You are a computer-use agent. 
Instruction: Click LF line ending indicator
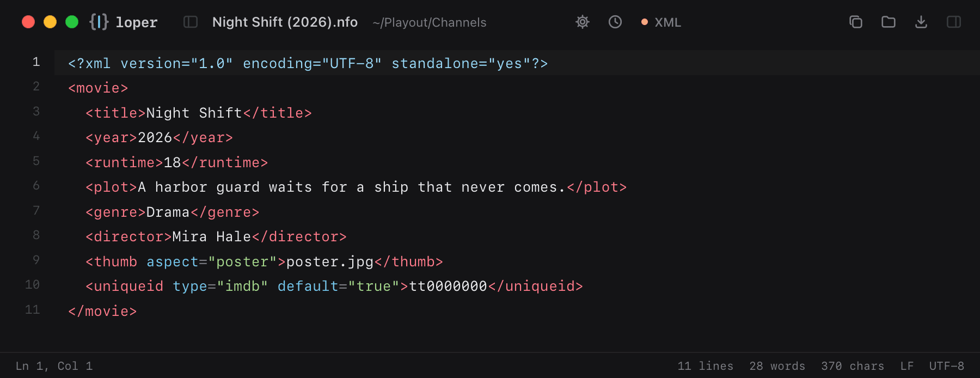coord(907,366)
